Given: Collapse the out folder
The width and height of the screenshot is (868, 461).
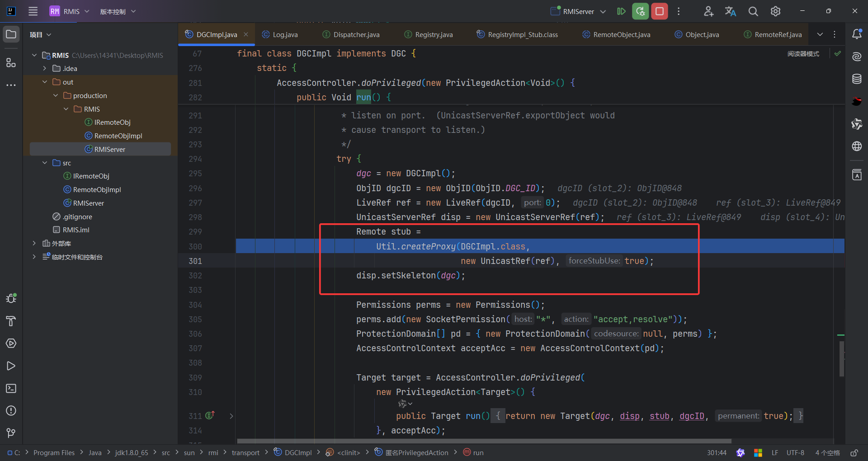Looking at the screenshot, I should tap(45, 82).
